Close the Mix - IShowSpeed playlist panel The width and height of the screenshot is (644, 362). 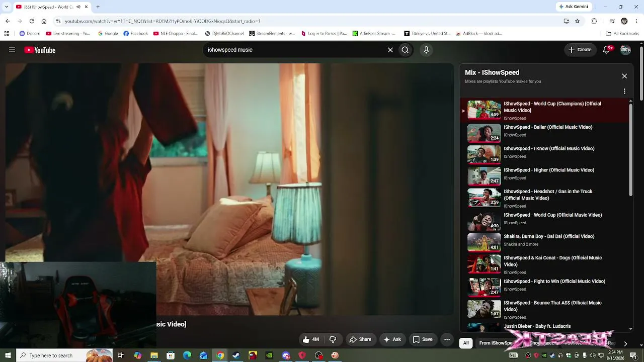[624, 76]
